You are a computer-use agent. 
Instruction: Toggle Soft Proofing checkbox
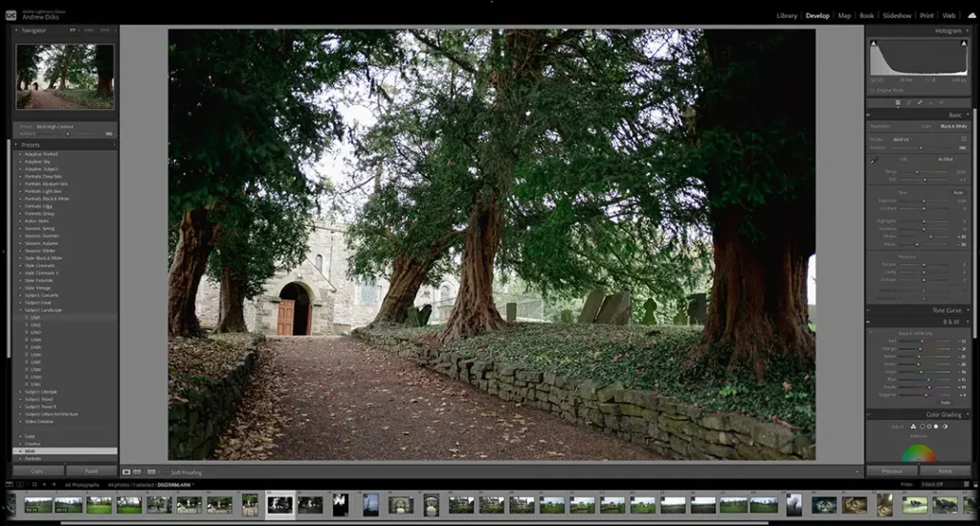click(x=167, y=472)
